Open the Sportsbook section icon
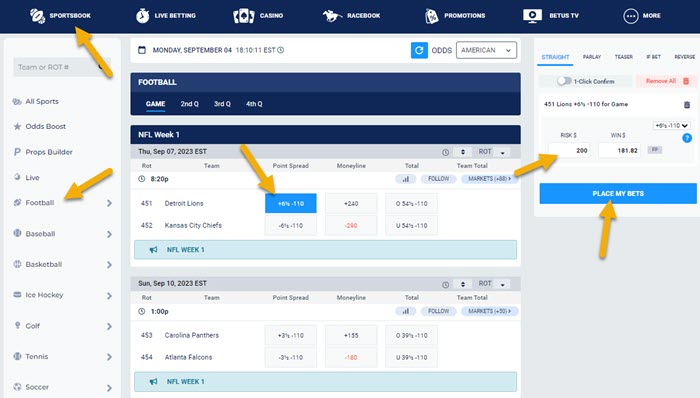The image size is (700, 398). [x=38, y=16]
